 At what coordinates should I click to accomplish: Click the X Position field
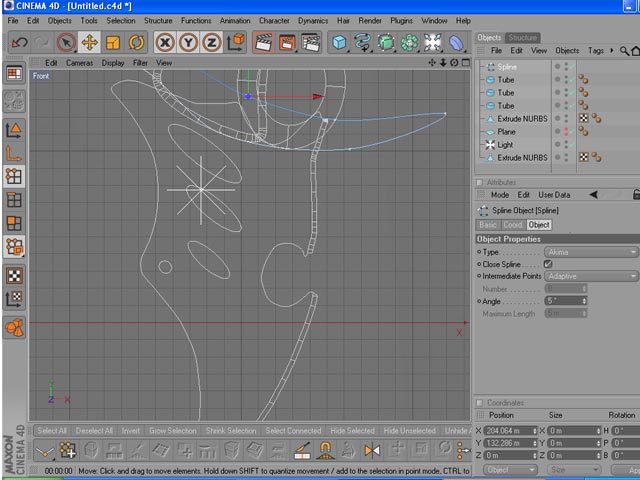tap(511, 431)
